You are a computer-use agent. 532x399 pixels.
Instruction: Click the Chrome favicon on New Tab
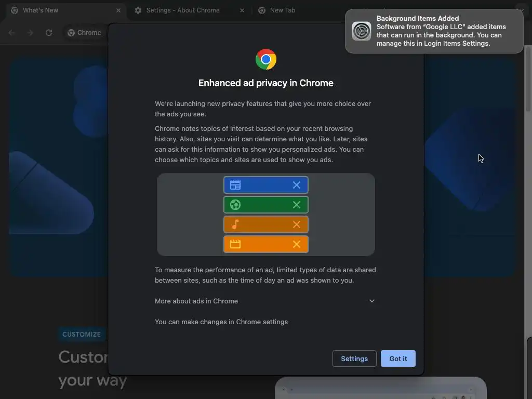[x=262, y=10]
